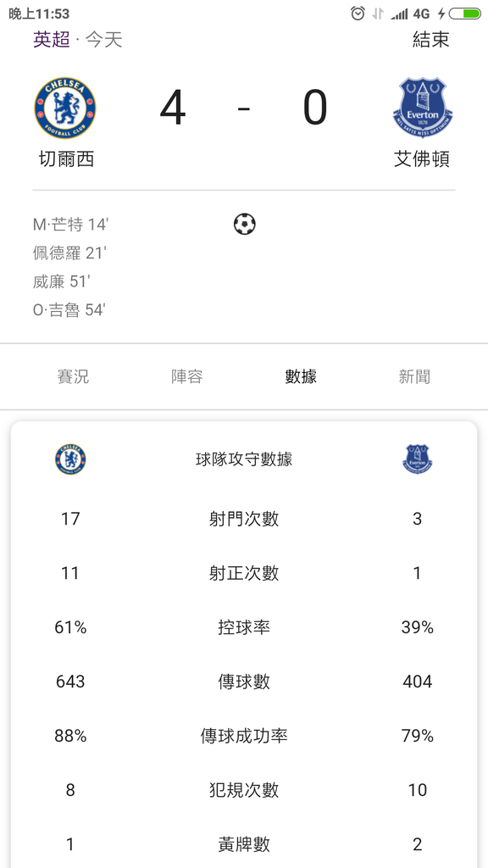This screenshot has width=488, height=868.
Task: Tap the 切爾西 team name
Action: pos(66,159)
